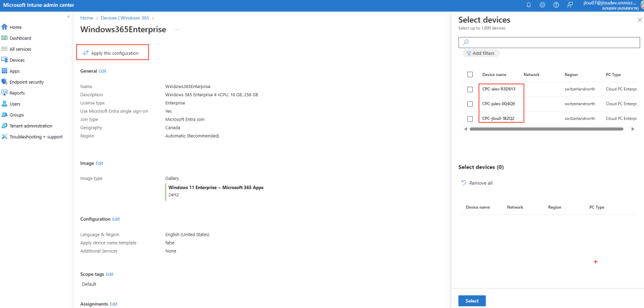Click Remove all in selected devices
The width and height of the screenshot is (644, 308).
pos(477,183)
